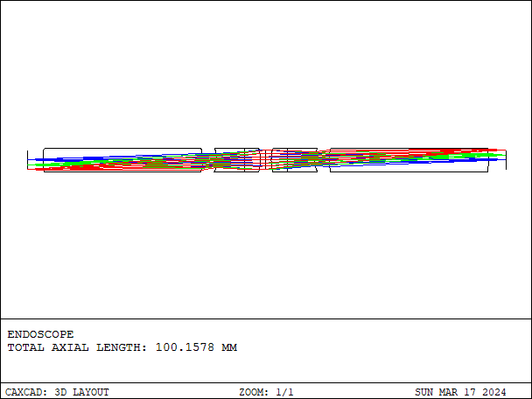Click the long left rod lens outline
This screenshot has height=399, width=532.
point(122,160)
